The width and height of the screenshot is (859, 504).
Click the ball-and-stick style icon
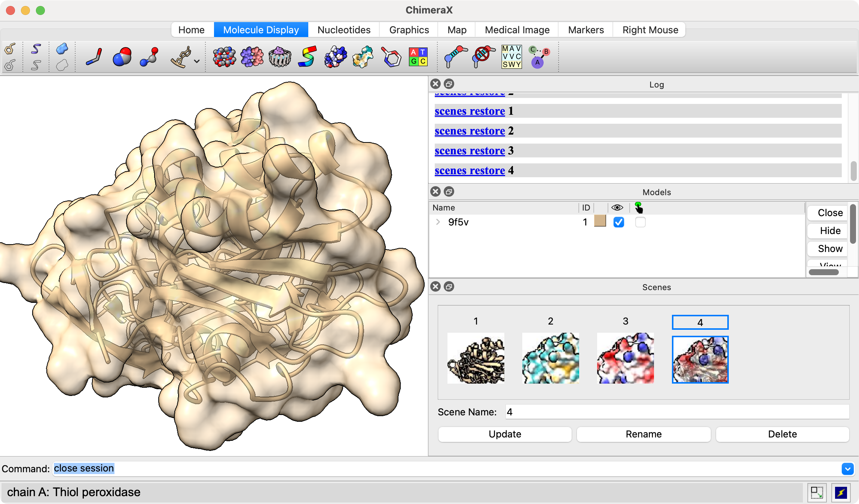[149, 57]
